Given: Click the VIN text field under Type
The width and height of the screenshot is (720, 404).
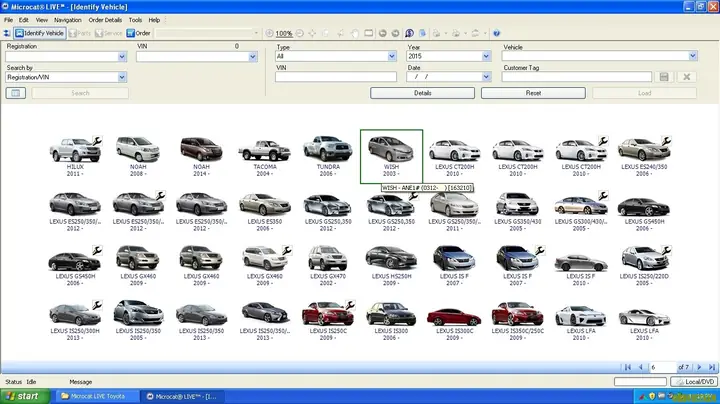Looking at the screenshot, I should 336,77.
